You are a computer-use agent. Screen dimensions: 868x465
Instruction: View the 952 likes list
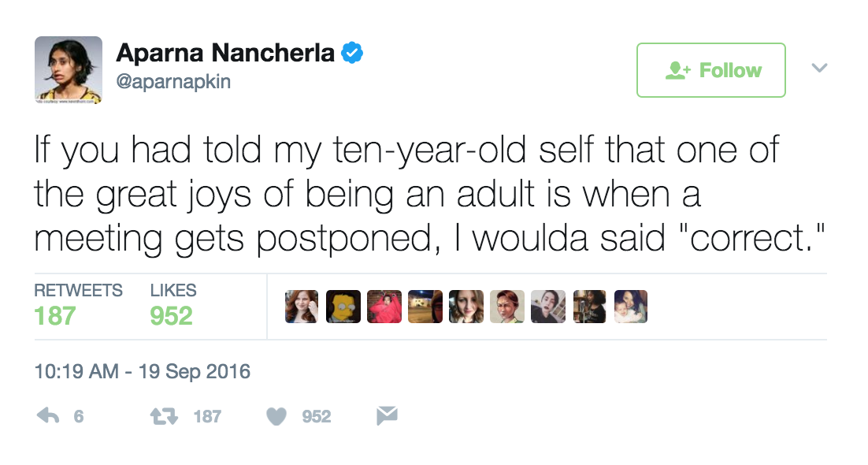pos(172,304)
